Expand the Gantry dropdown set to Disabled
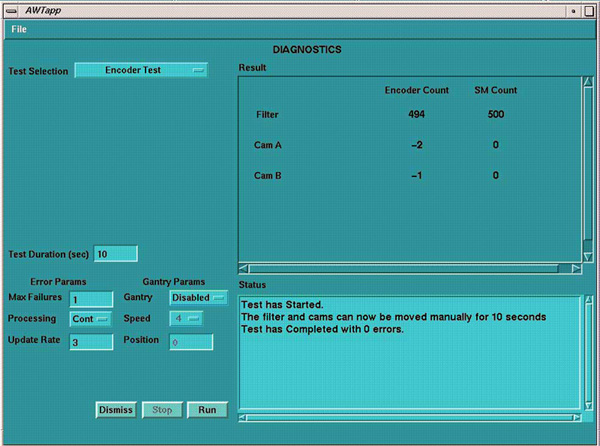This screenshot has width=600, height=446. [x=199, y=298]
